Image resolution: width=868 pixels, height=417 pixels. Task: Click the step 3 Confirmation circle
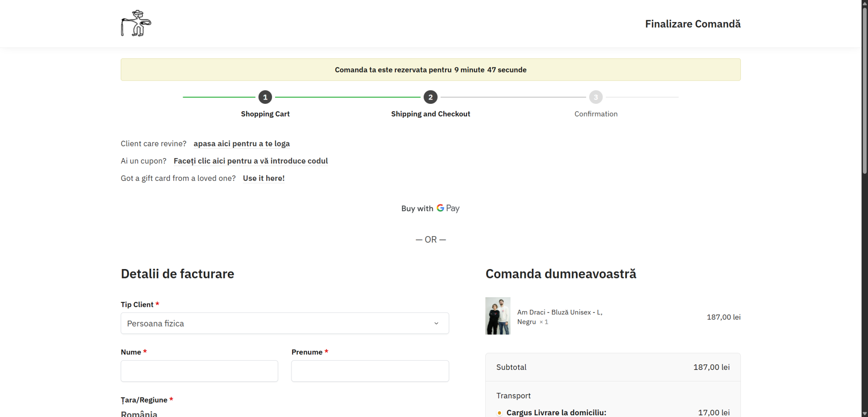[x=596, y=97]
